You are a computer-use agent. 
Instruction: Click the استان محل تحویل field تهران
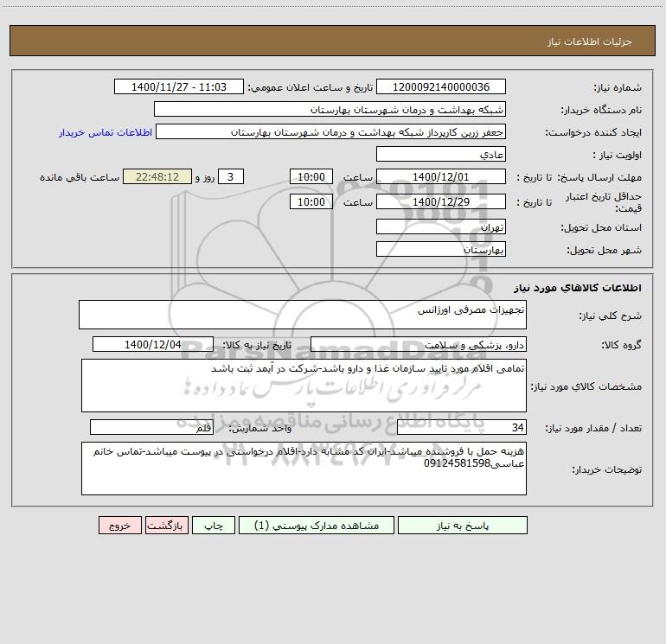click(x=441, y=227)
